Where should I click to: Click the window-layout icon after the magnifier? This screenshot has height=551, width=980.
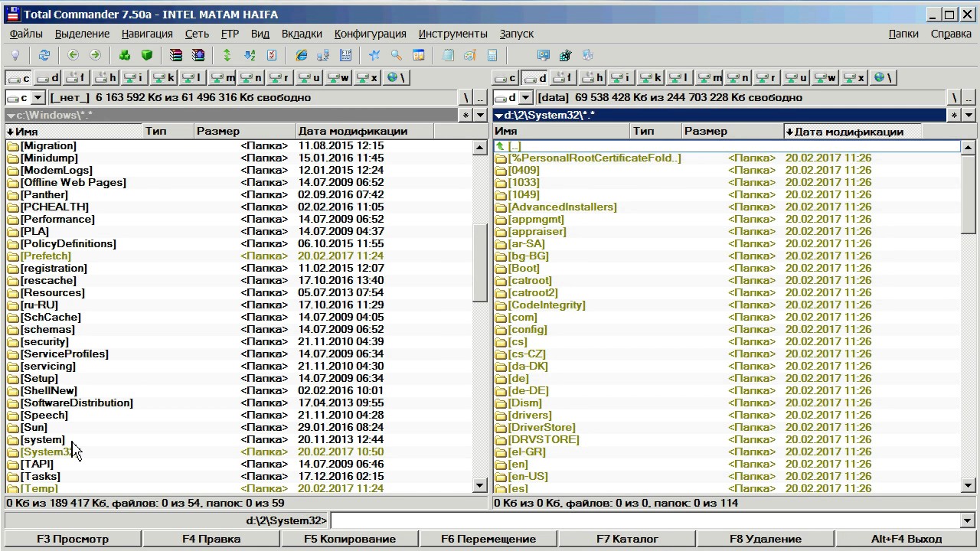point(419,55)
